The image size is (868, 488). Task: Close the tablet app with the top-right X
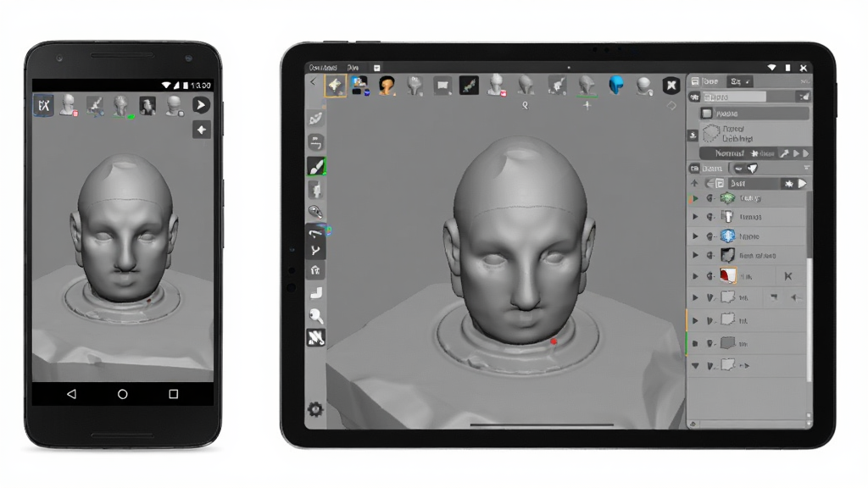tap(804, 68)
